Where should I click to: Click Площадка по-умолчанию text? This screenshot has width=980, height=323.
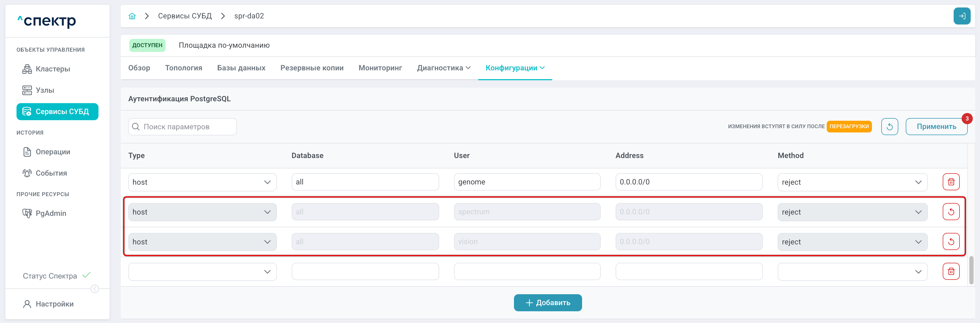[x=224, y=45]
